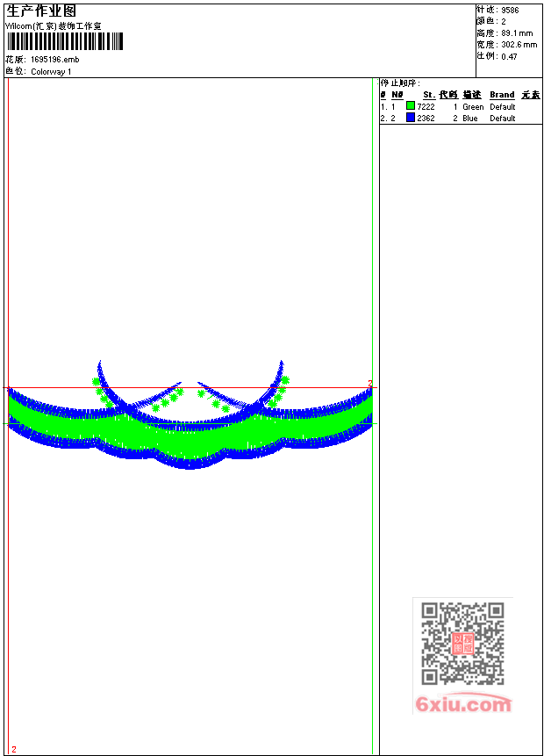The width and height of the screenshot is (544, 756).
Task: Select the '停止顺序:' heading
Action: tap(400, 83)
